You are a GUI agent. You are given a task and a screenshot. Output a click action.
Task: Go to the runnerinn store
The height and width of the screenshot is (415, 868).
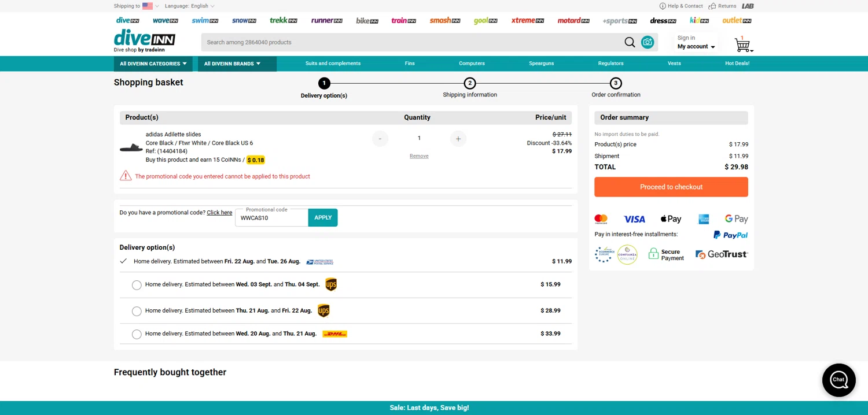coord(326,20)
